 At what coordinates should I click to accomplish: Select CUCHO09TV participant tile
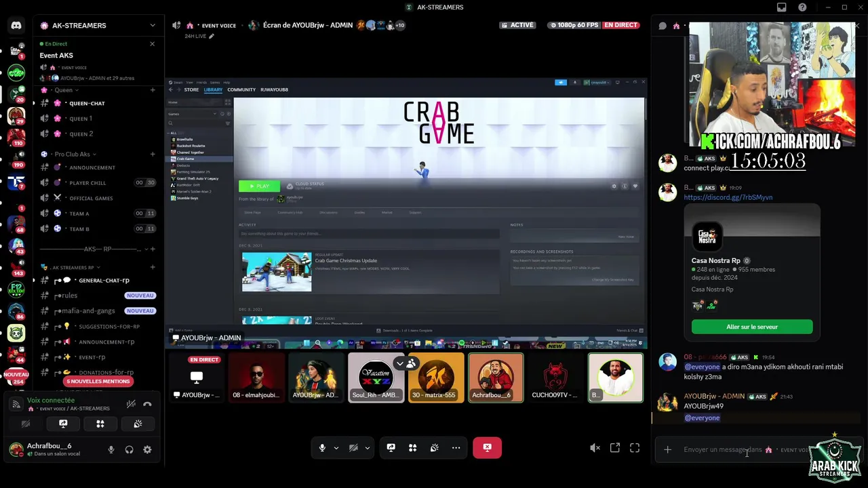click(555, 378)
